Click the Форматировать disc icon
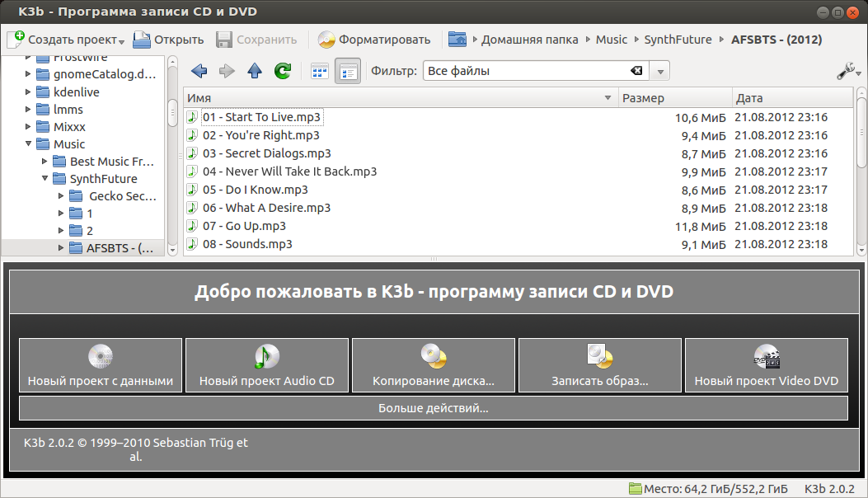This screenshot has height=498, width=868. tap(326, 40)
